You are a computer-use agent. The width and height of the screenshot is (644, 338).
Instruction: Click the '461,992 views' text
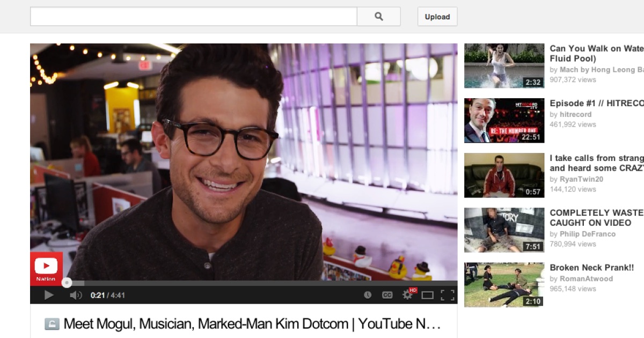tap(573, 124)
